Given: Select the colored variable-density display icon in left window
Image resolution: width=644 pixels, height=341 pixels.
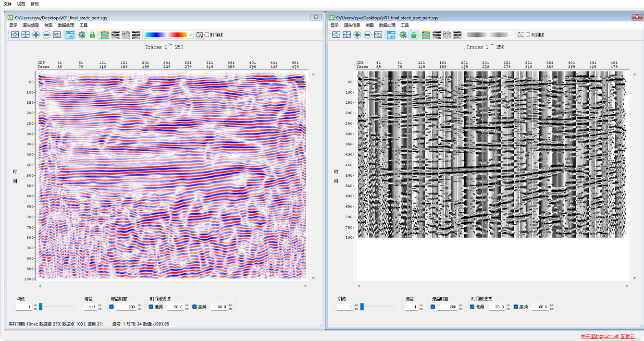Looking at the screenshot, I should coord(105,35).
